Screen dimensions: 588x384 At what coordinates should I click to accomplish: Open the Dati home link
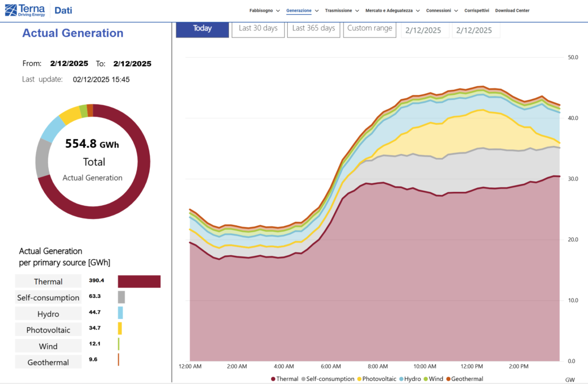63,10
